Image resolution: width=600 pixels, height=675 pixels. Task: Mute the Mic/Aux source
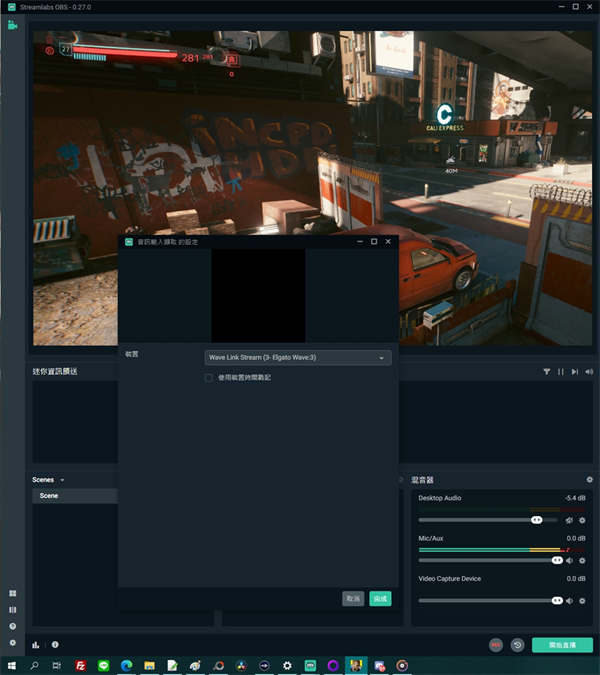point(569,560)
